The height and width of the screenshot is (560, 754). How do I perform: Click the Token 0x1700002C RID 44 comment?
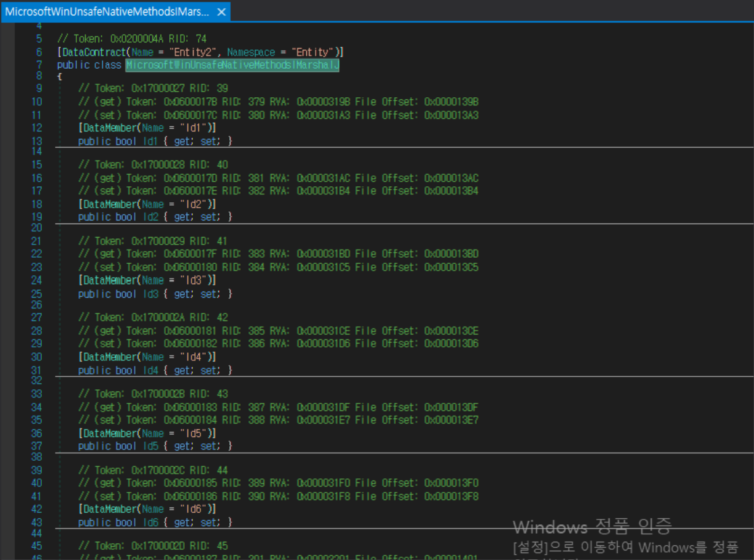pos(153,470)
